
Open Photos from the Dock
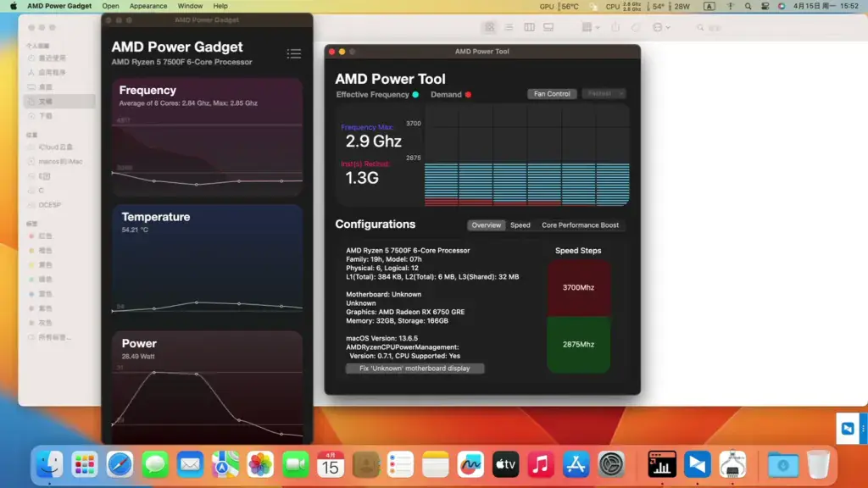pos(260,464)
